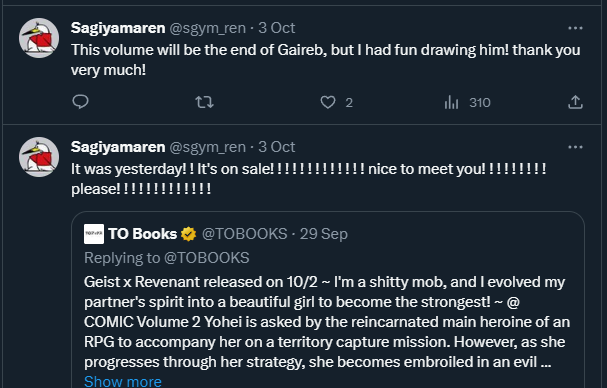607x388 pixels.
Task: Open more options on first Sagiyamaren tweet
Action: point(575,28)
